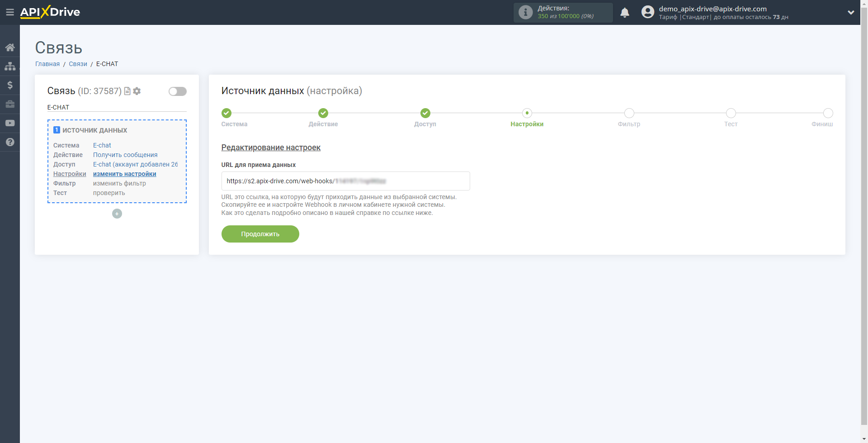Viewport: 868px width, 443px height.
Task: Click the E-CHAT connection name field
Action: 117,107
